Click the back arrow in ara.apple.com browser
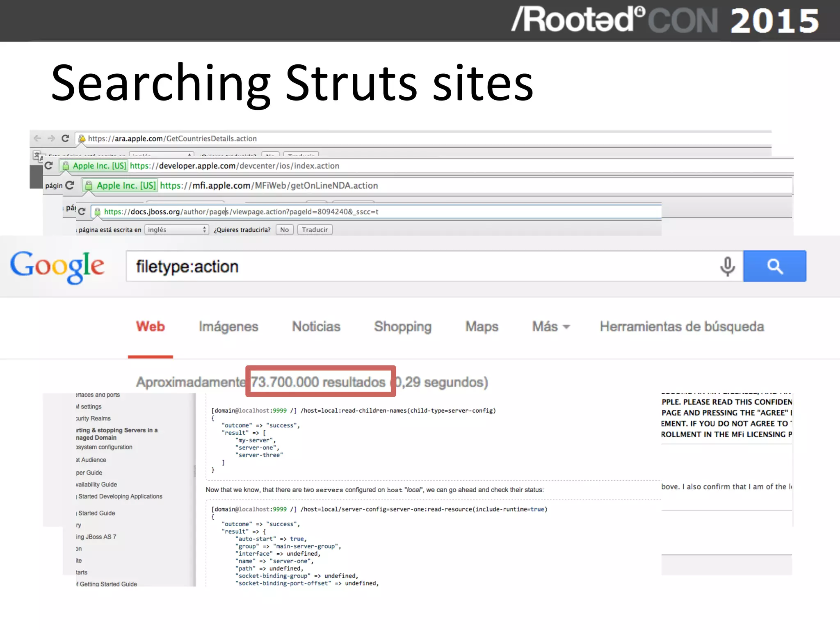 coord(37,139)
